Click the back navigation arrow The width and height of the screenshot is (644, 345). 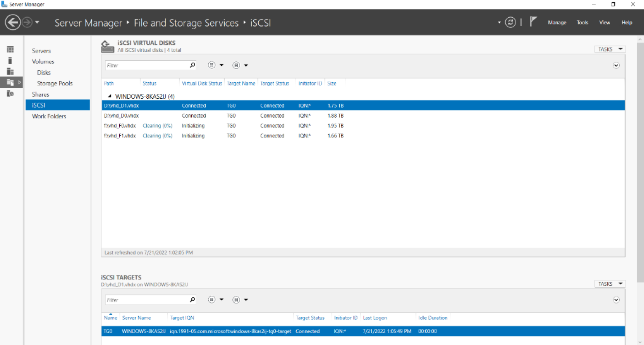pyautogui.click(x=13, y=22)
